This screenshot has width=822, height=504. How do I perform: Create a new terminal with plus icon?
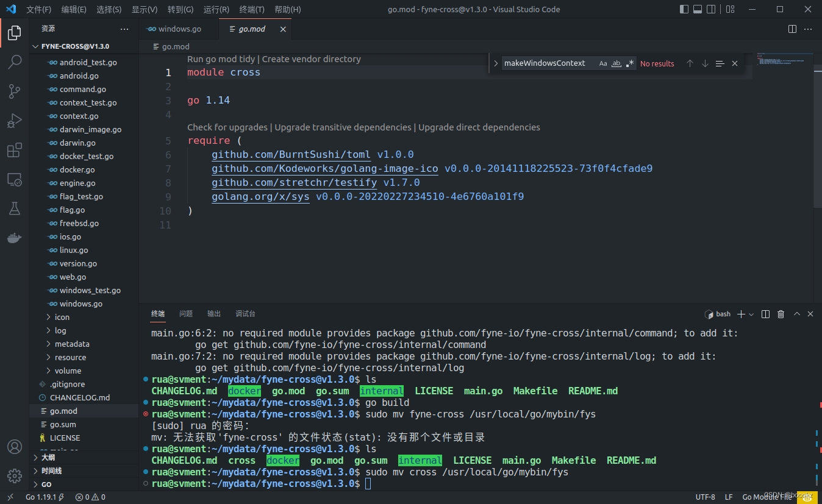(x=741, y=314)
